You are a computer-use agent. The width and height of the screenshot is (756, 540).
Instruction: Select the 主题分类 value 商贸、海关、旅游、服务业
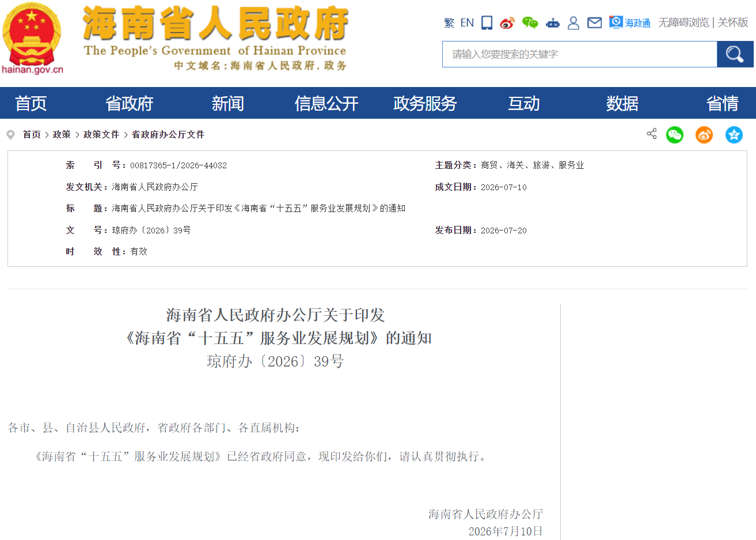(533, 165)
